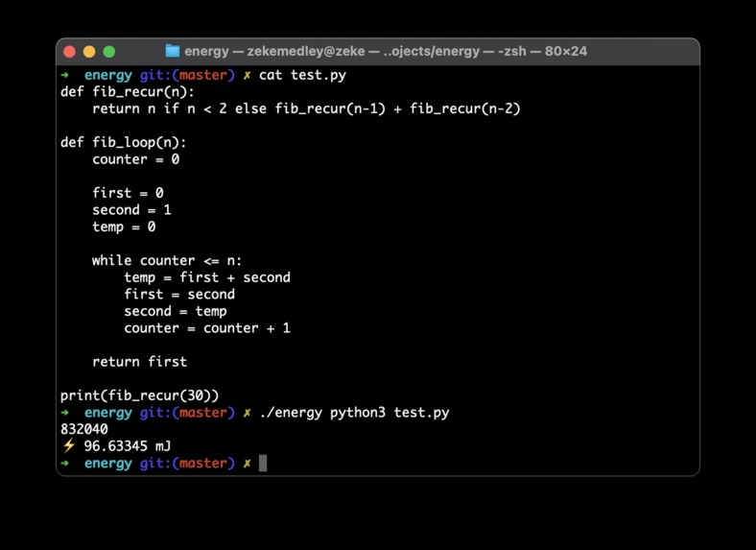The image size is (756, 550).
Task: Click 'git:(master)' on the first prompt line
Action: tap(187, 75)
